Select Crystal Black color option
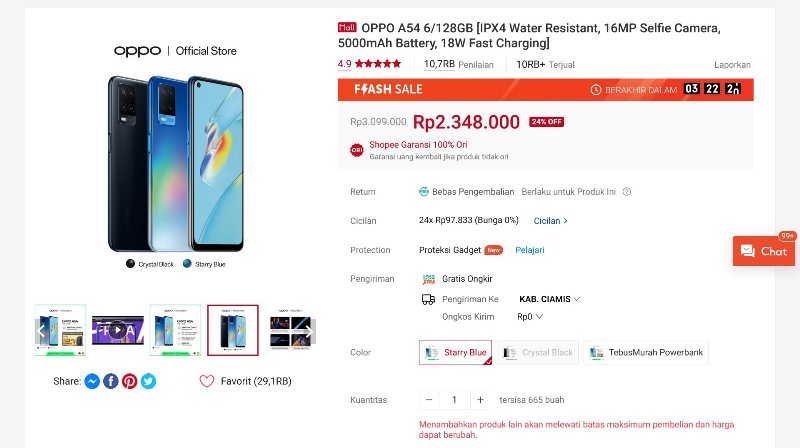This screenshot has width=800, height=448. coord(538,353)
